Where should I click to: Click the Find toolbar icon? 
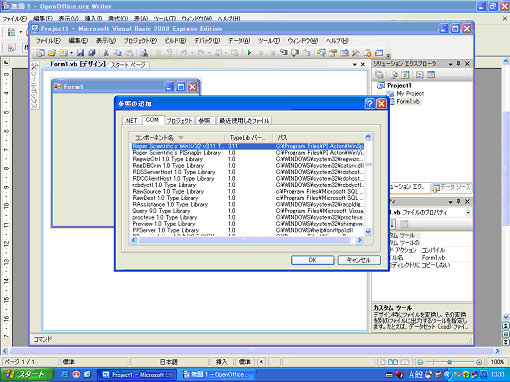[x=144, y=53]
